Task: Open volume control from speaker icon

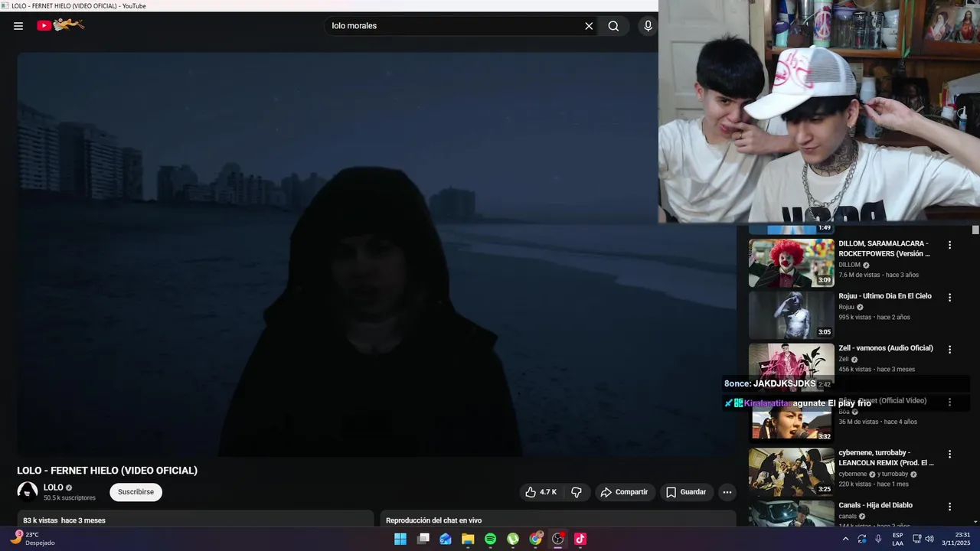Action: click(x=929, y=539)
